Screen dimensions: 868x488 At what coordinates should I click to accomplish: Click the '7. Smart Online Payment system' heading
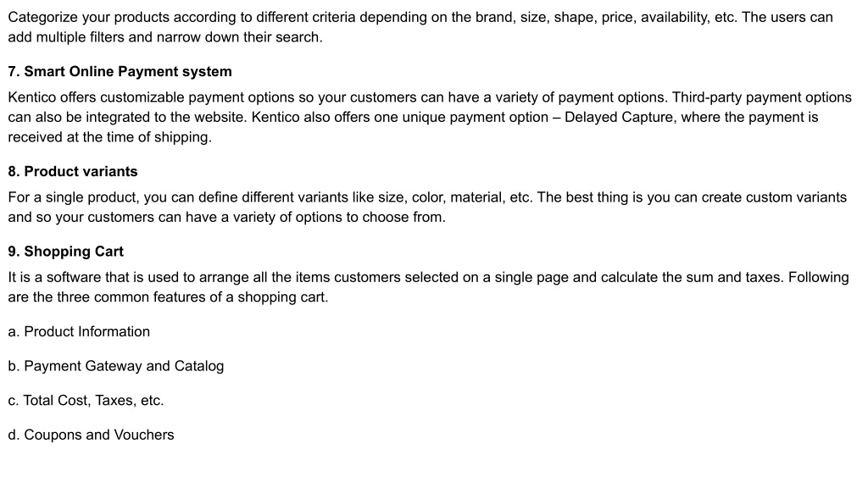coord(120,72)
